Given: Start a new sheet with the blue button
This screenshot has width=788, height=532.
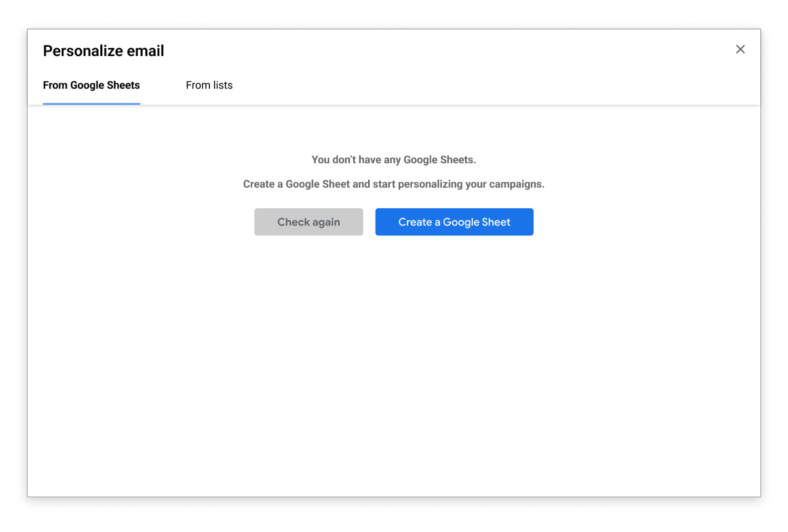Looking at the screenshot, I should (454, 222).
